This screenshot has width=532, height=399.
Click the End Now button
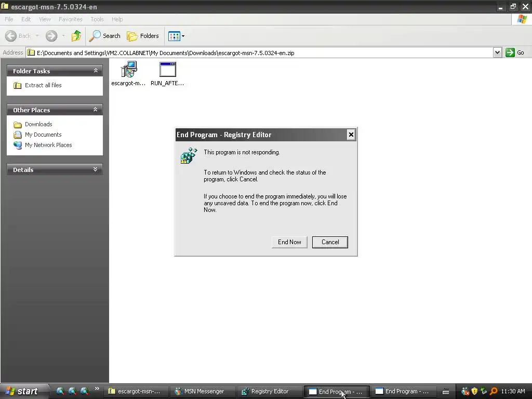pos(289,242)
